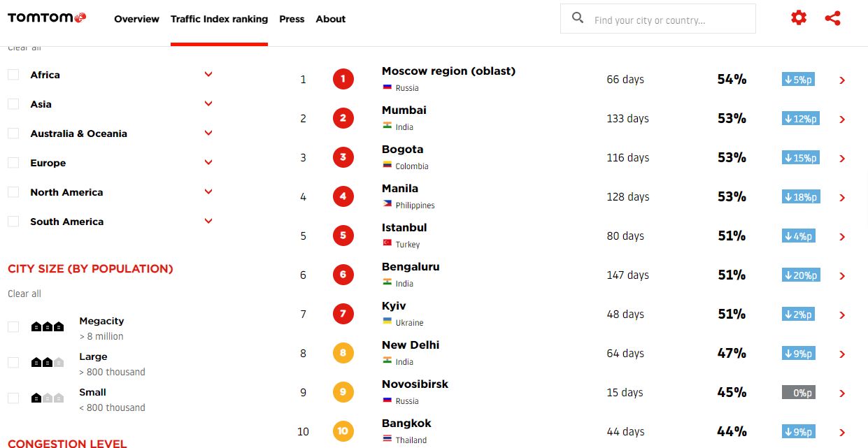Open Istanbul details via its red arrow

(842, 237)
